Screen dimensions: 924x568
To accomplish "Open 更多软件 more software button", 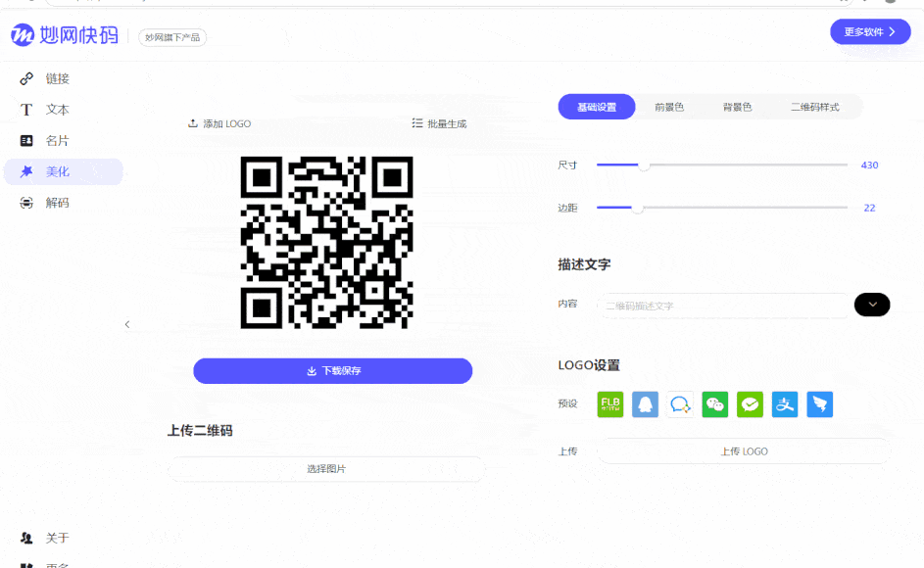I will pos(870,31).
